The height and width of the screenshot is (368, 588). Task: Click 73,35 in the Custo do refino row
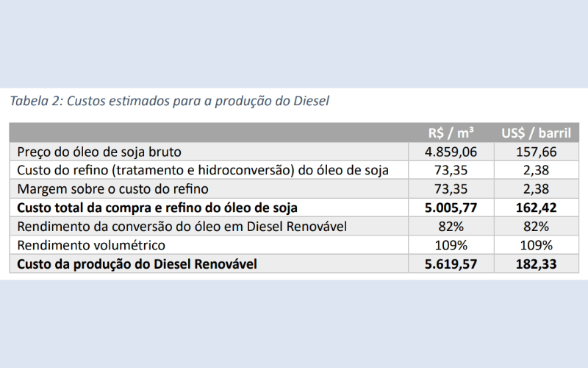tap(451, 170)
